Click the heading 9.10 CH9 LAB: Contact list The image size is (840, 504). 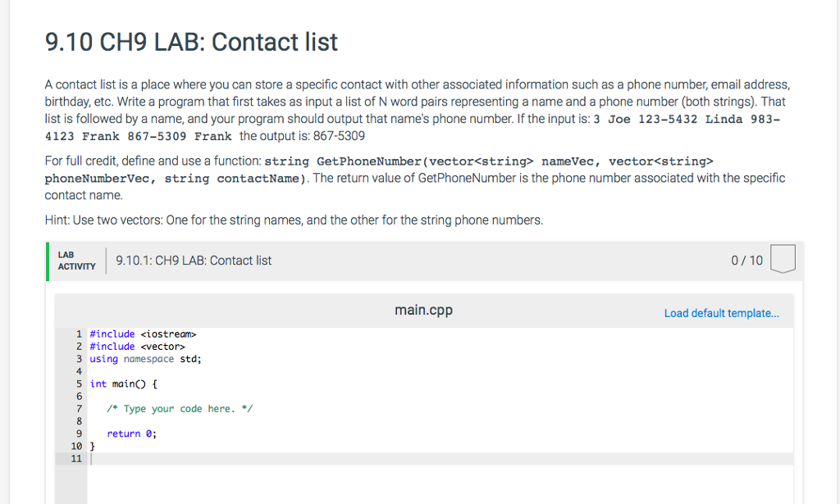(x=190, y=42)
